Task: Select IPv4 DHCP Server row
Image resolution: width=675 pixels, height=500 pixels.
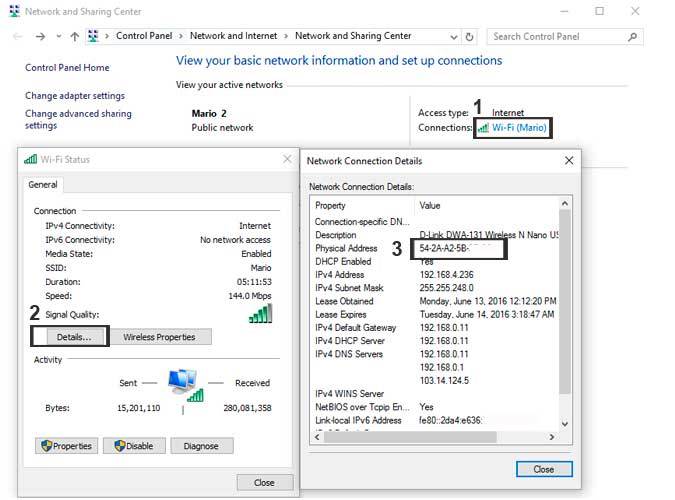Action: point(435,341)
